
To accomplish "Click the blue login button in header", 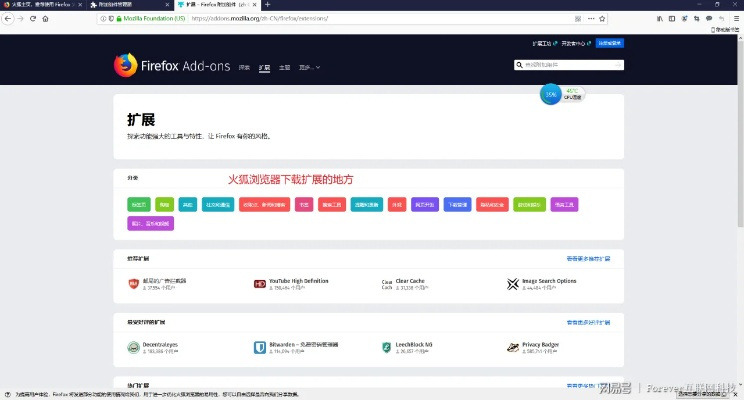I will pyautogui.click(x=610, y=43).
